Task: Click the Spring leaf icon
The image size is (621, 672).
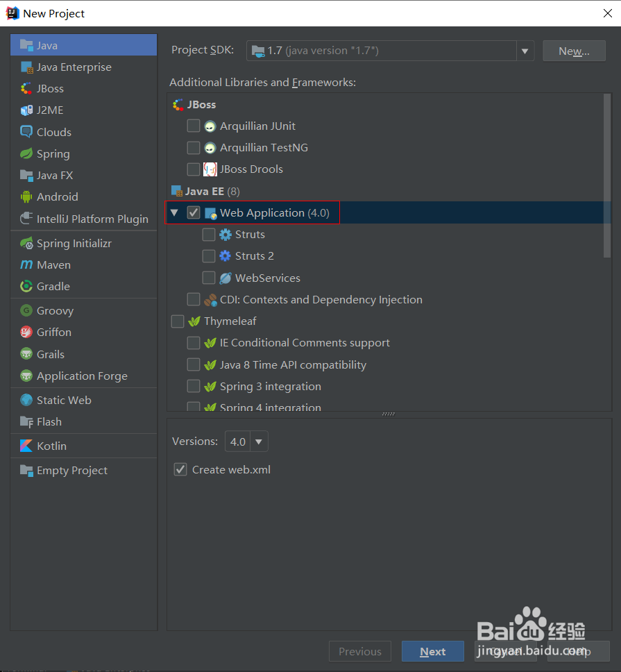Action: [x=26, y=153]
